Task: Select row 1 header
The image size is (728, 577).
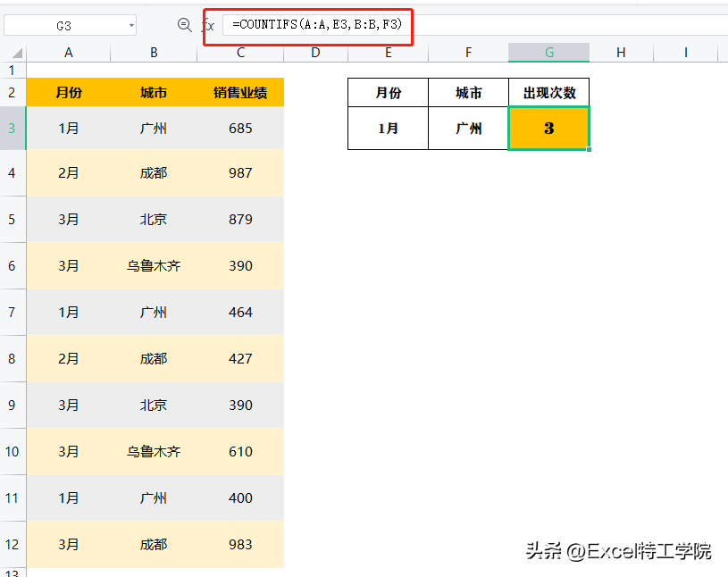Action: click(13, 70)
